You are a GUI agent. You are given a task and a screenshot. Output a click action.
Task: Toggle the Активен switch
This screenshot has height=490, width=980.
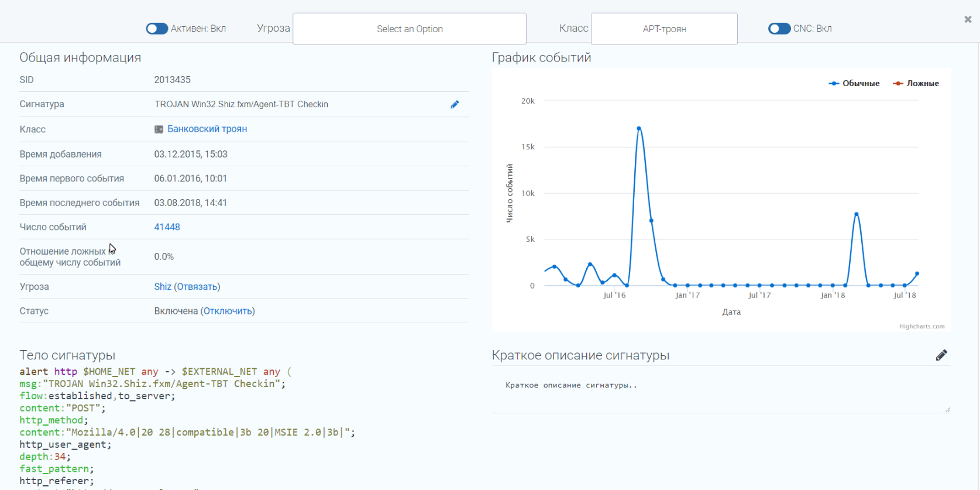[157, 29]
